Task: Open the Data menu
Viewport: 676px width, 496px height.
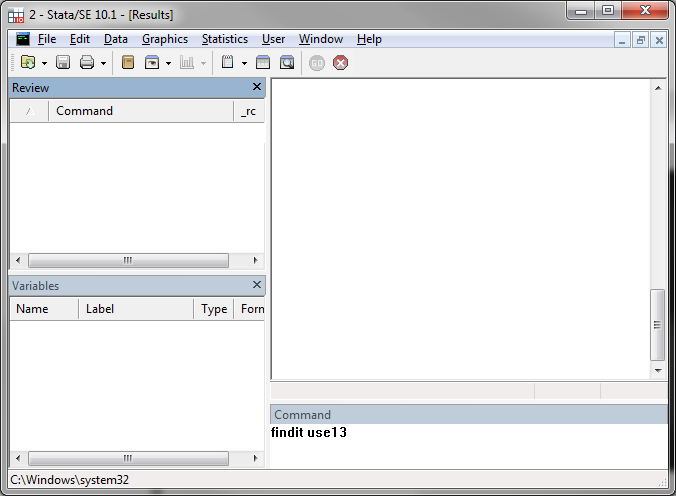Action: [116, 39]
